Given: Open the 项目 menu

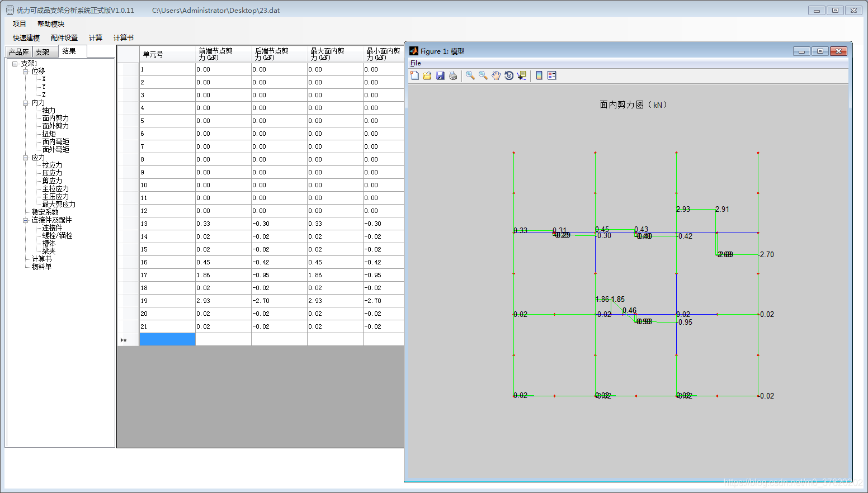Looking at the screenshot, I should coord(20,24).
